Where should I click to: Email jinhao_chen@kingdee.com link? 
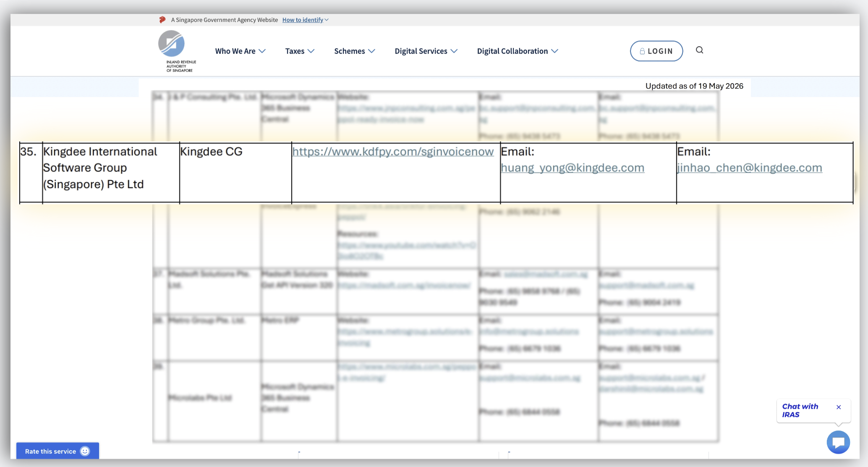(750, 168)
